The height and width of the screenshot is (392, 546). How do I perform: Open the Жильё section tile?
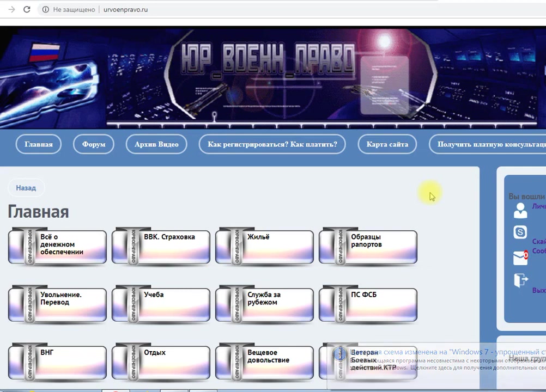[264, 246]
